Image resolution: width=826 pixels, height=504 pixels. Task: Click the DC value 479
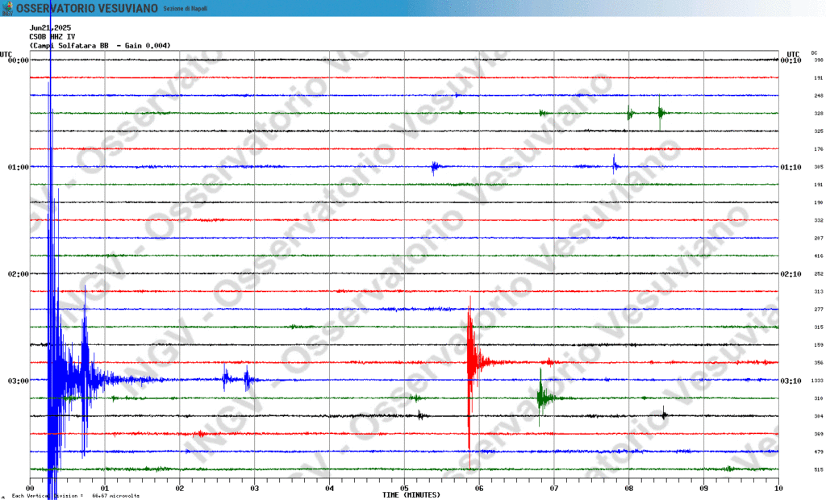click(x=819, y=452)
